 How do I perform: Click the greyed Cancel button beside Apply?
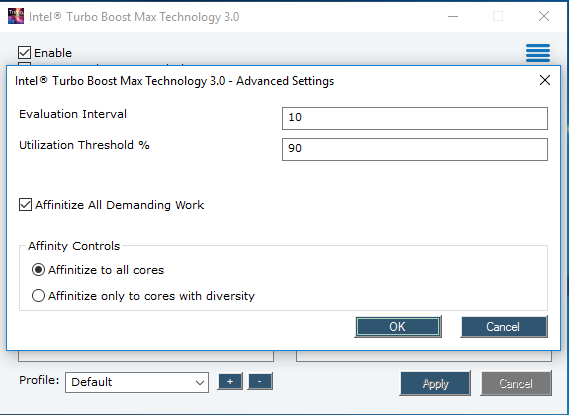click(516, 383)
